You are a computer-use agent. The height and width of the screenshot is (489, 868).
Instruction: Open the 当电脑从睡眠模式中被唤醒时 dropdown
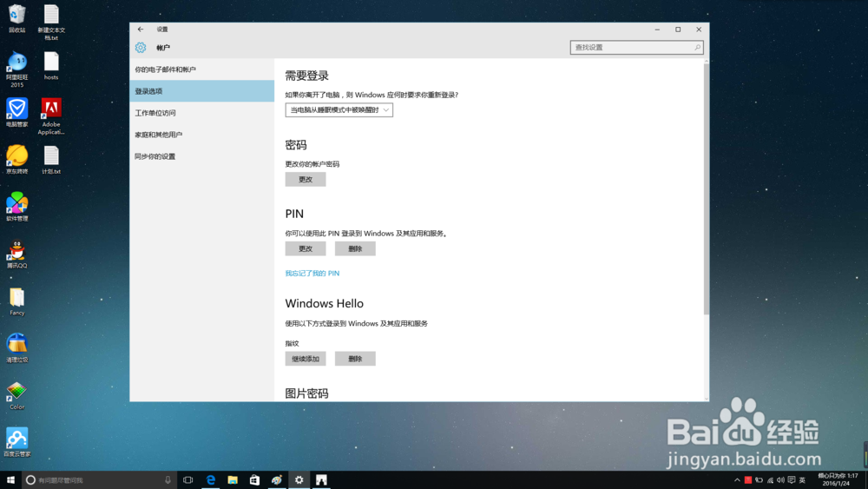click(339, 110)
